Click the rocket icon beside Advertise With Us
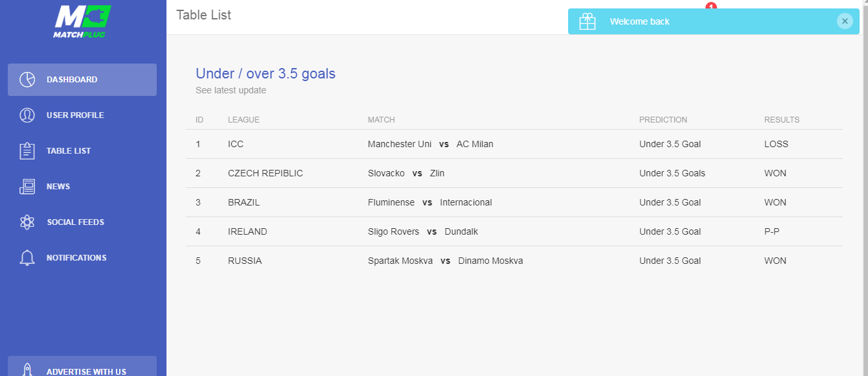This screenshot has height=376, width=868. coord(27,370)
